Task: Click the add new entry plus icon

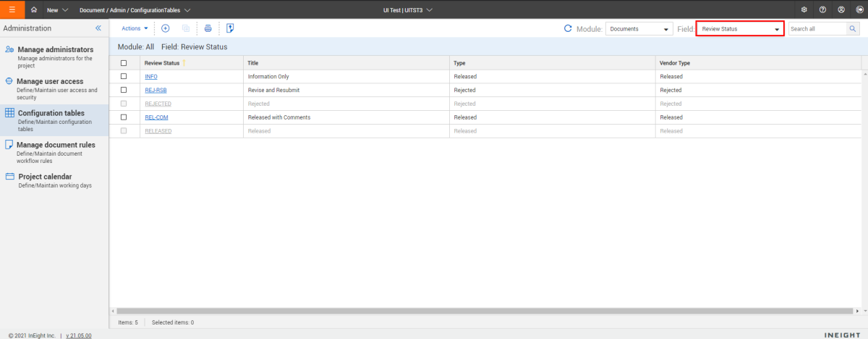Action: (165, 28)
